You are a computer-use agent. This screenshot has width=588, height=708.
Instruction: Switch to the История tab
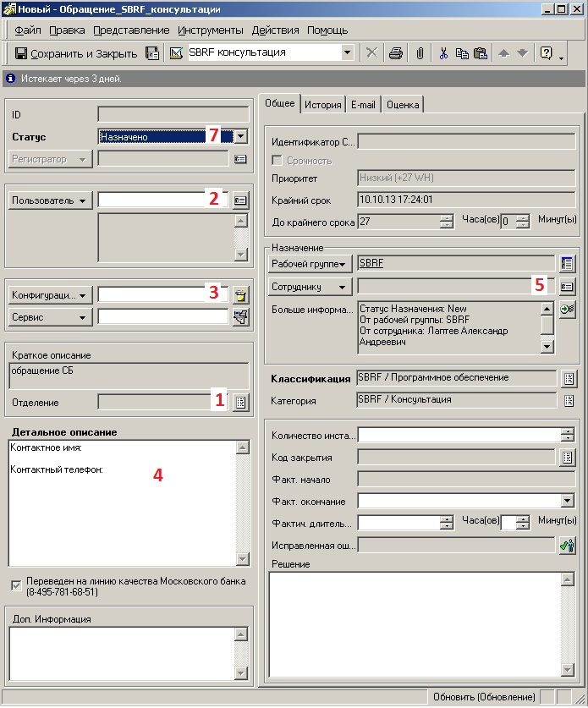(323, 105)
